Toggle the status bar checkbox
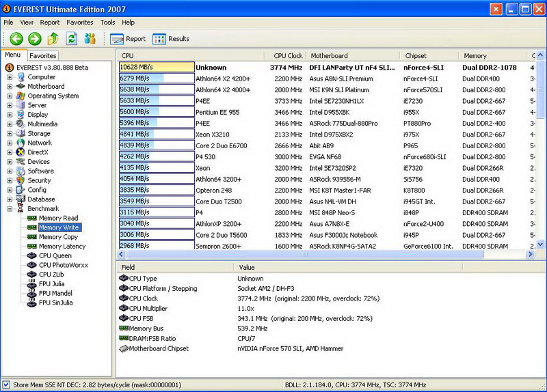 tap(6, 384)
